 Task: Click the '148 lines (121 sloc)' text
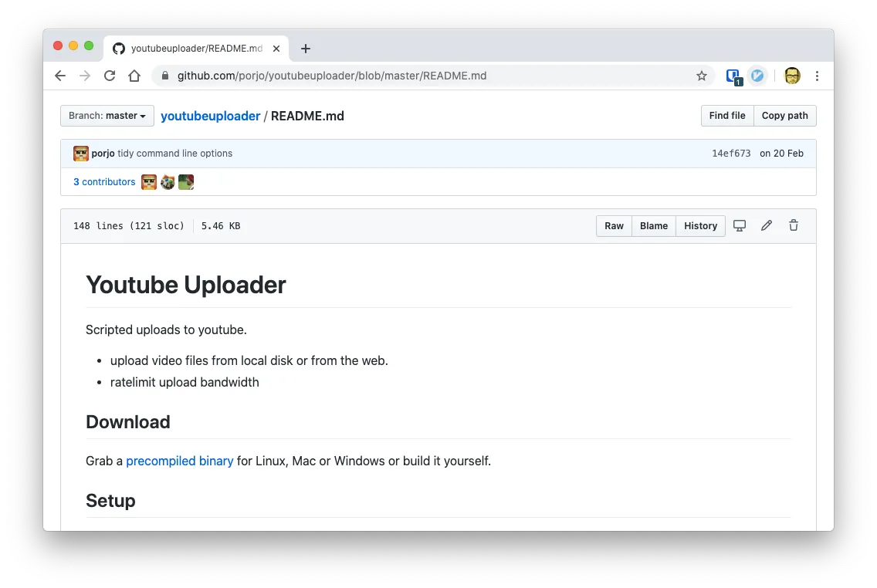(129, 226)
